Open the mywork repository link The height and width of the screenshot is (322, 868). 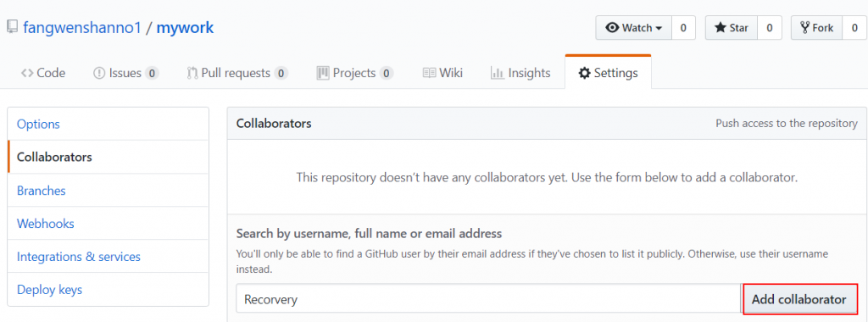click(x=185, y=28)
